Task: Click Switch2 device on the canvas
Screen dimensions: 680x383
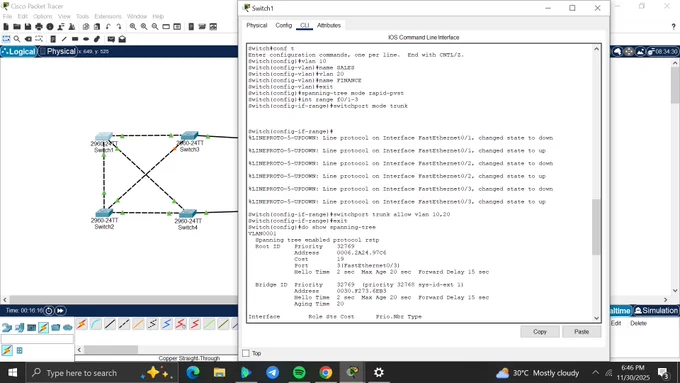Action: click(x=104, y=213)
